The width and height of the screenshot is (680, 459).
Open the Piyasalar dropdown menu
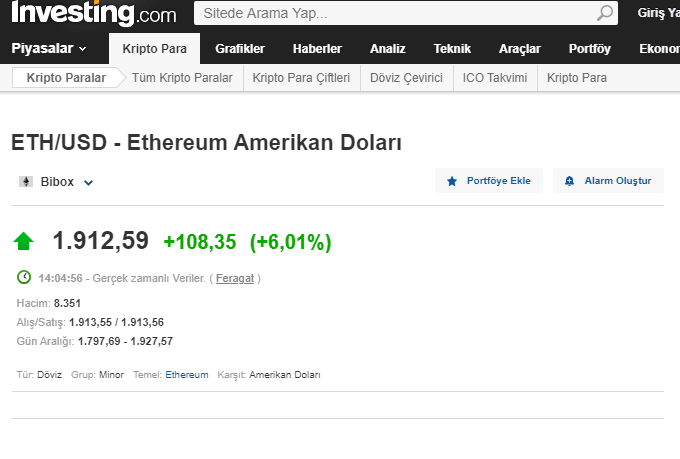[x=49, y=48]
